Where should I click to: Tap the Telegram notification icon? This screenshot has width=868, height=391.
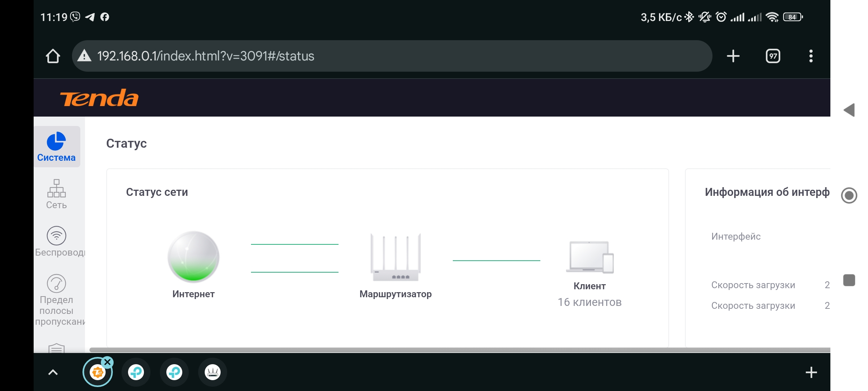tap(90, 17)
